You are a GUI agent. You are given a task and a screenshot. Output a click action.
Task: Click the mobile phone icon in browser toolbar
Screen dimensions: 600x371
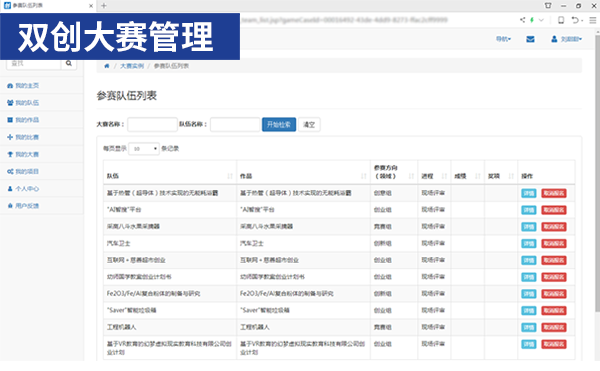561,20
